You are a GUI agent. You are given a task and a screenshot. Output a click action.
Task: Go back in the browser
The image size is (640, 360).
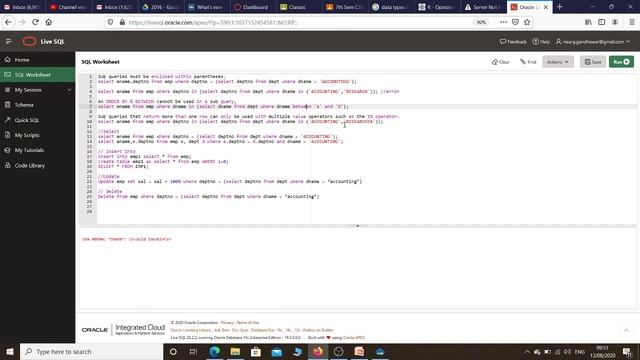8,22
